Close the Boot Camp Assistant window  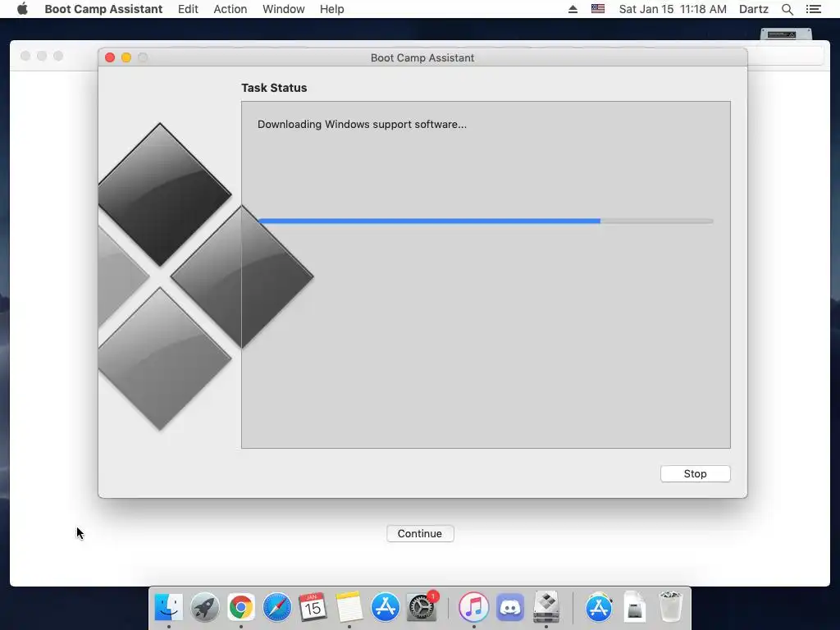click(110, 57)
